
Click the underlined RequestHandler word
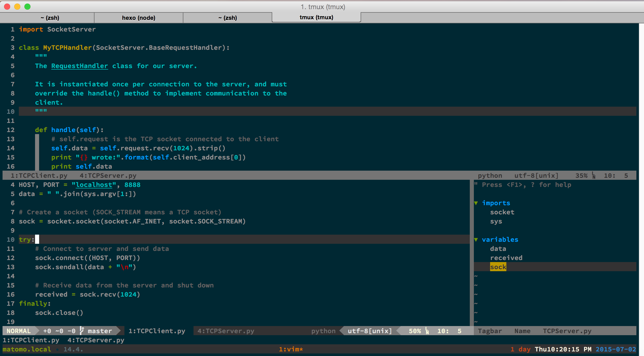point(79,66)
